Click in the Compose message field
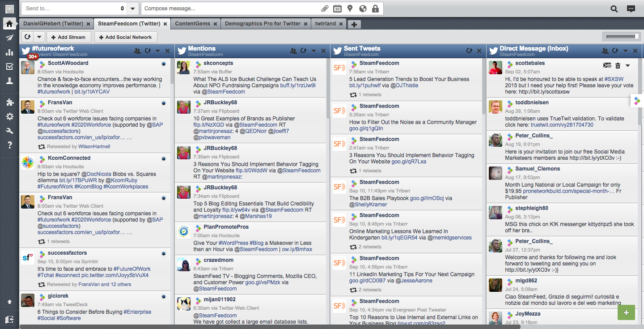Image resolution: width=644 pixels, height=329 pixels. coord(231,9)
